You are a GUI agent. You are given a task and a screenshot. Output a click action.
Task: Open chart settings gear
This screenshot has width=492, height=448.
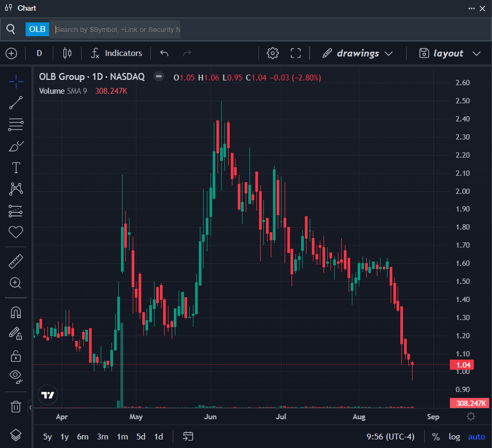273,53
